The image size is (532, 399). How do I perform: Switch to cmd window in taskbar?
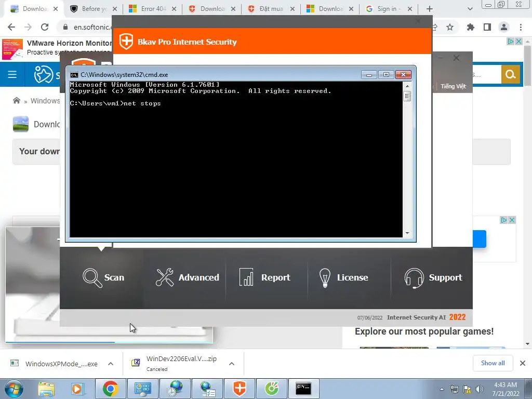coord(303,389)
